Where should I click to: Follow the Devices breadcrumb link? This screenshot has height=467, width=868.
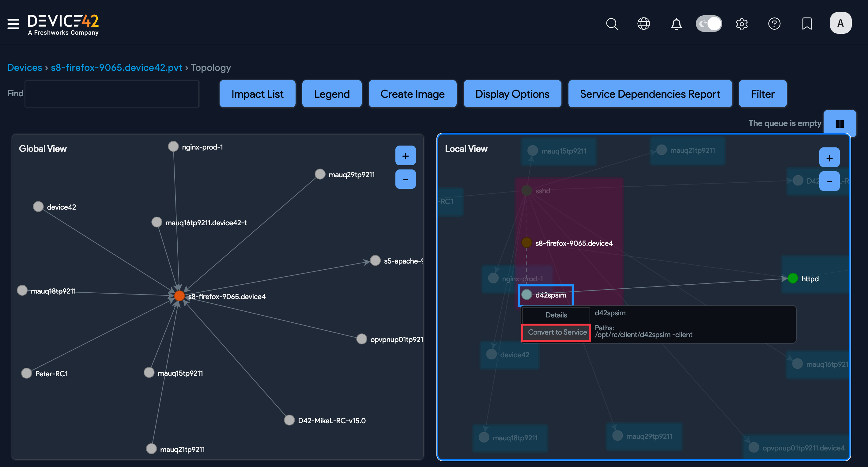[x=25, y=67]
